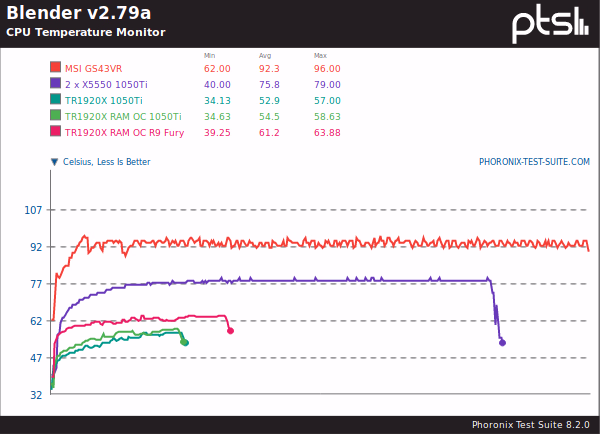Image resolution: width=600 pixels, height=434 pixels.
Task: Click the pink TR1920X RAM OC R9 Fury swatch
Action: coord(56,131)
